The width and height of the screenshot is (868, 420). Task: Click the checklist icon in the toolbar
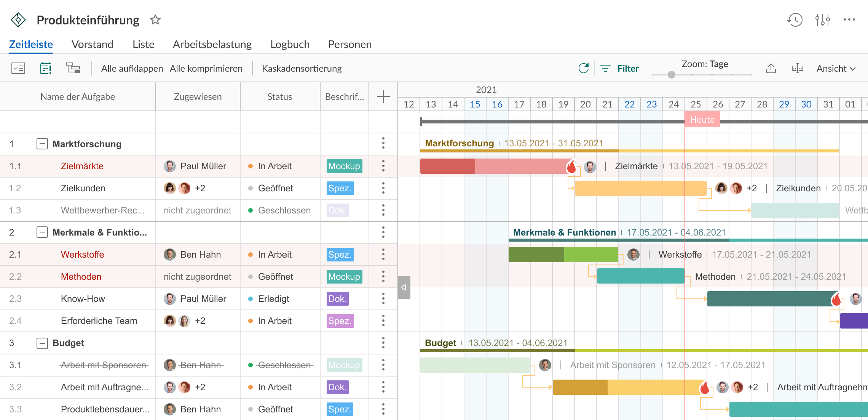coord(18,68)
